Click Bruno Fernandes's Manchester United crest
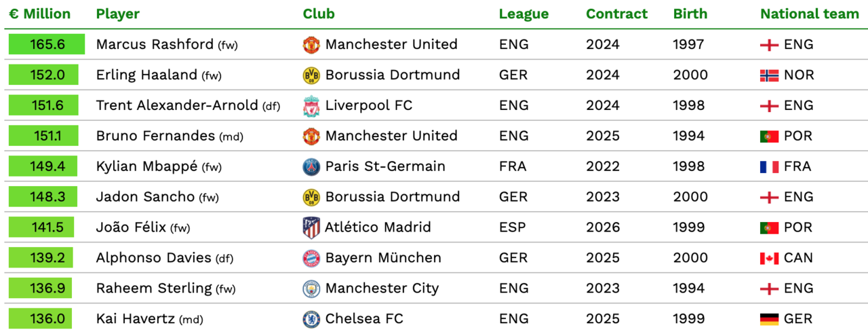868x332 pixels. click(x=311, y=136)
